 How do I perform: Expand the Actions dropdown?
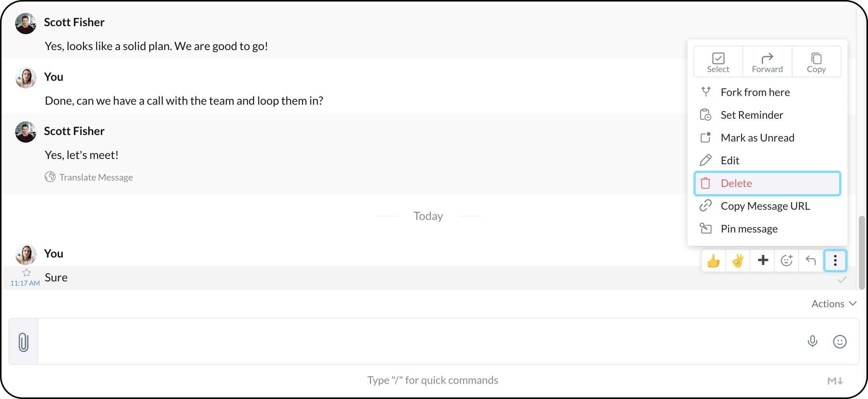click(834, 304)
